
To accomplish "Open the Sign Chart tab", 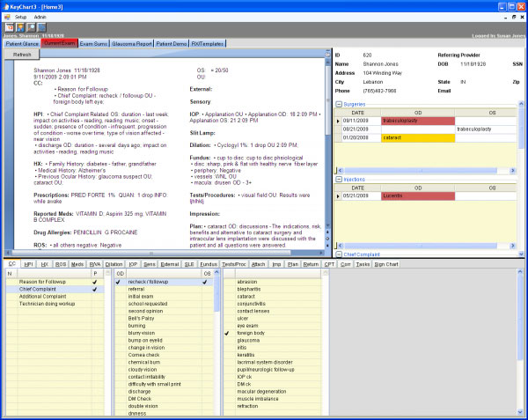I will pyautogui.click(x=386, y=264).
